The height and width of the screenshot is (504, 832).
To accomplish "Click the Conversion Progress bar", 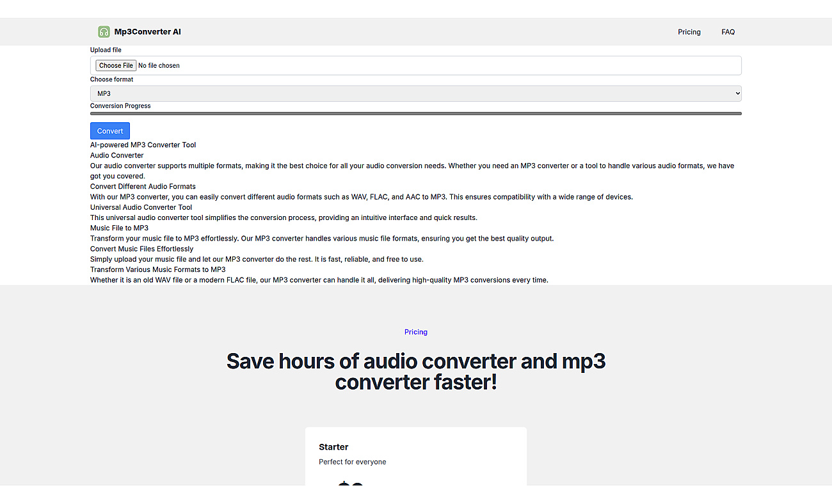I will 416,113.
